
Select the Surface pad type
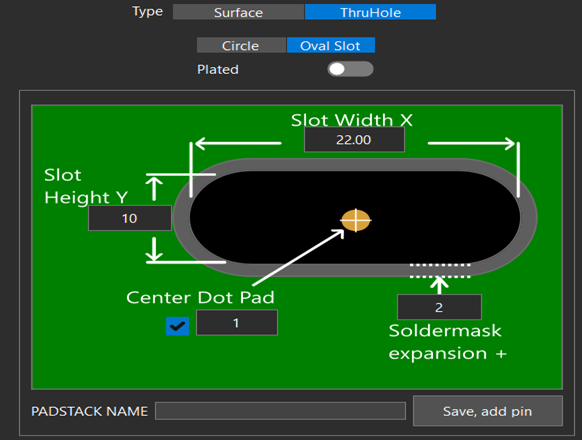[238, 12]
